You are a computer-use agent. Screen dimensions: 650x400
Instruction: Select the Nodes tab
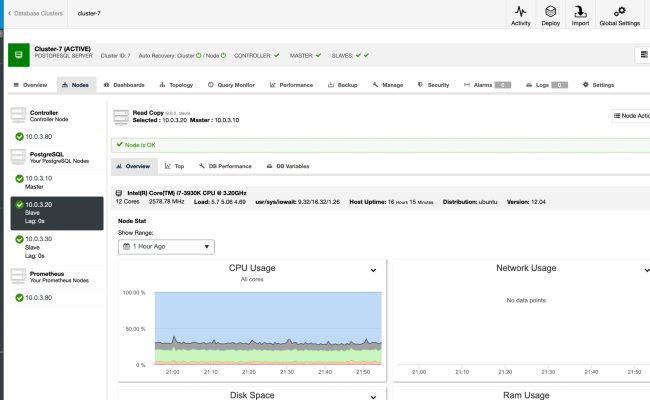pyautogui.click(x=75, y=85)
